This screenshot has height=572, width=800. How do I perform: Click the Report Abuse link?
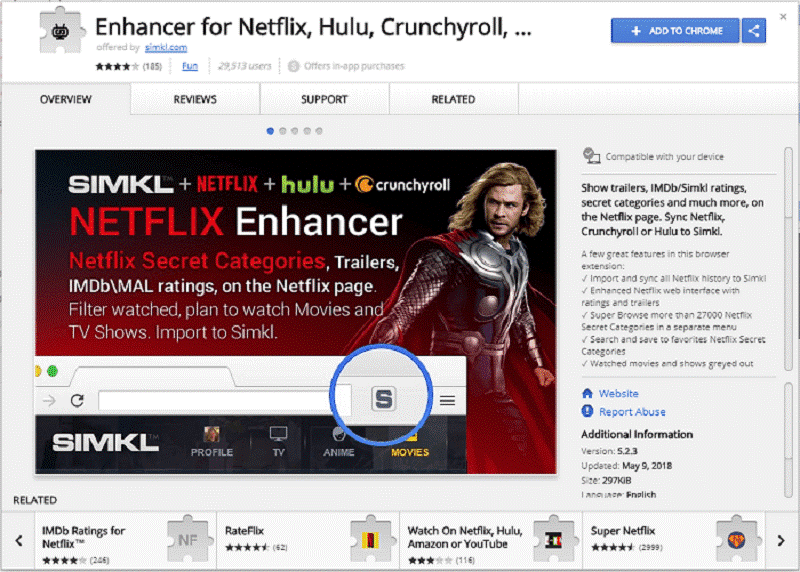(x=631, y=412)
